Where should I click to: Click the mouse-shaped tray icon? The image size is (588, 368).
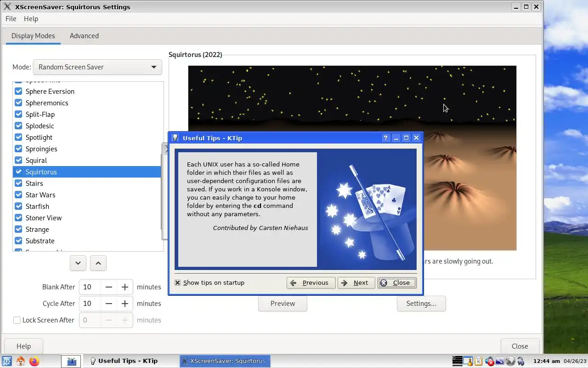520,361
